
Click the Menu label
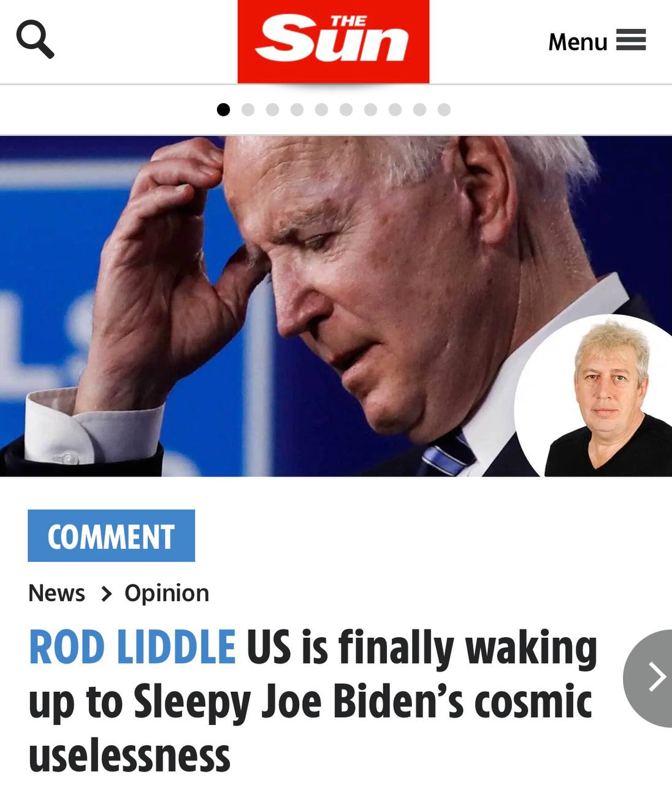pos(578,42)
